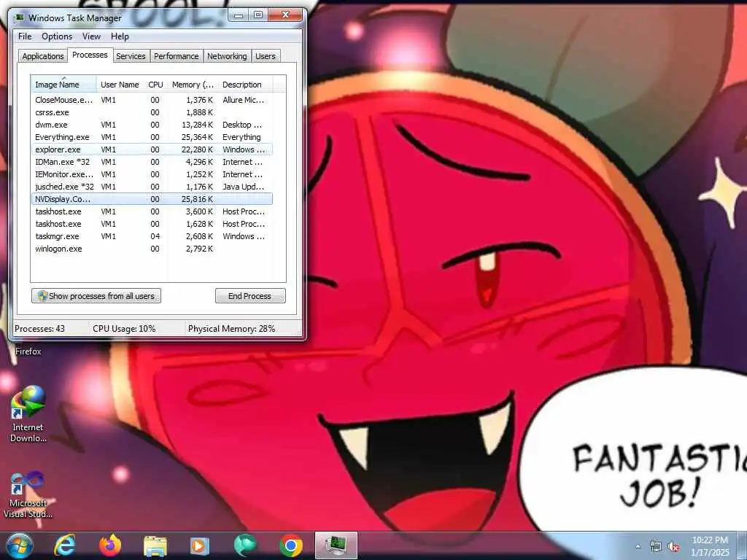Sort by the Description column header
Image resolution: width=747 pixels, height=560 pixels.
coord(245,84)
